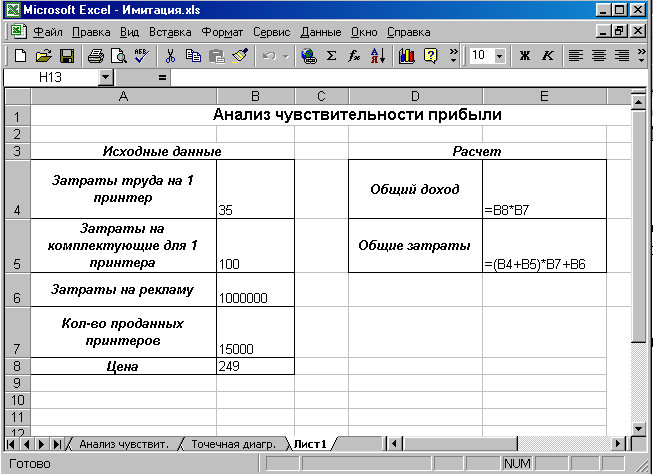Select column E header

544,97
